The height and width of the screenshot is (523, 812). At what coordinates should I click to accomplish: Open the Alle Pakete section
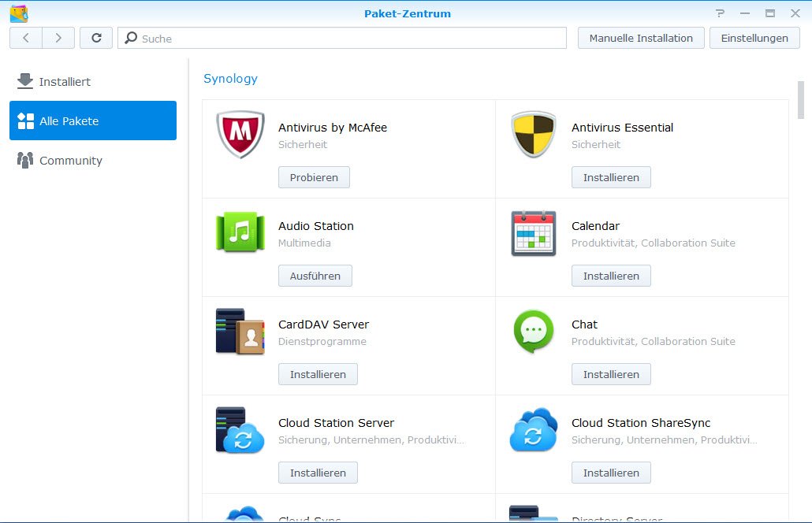point(93,121)
